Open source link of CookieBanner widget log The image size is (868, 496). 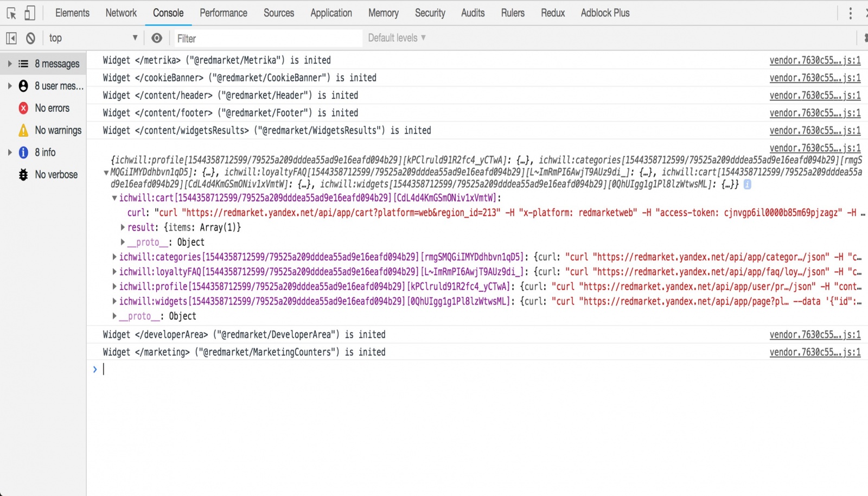pyautogui.click(x=815, y=78)
